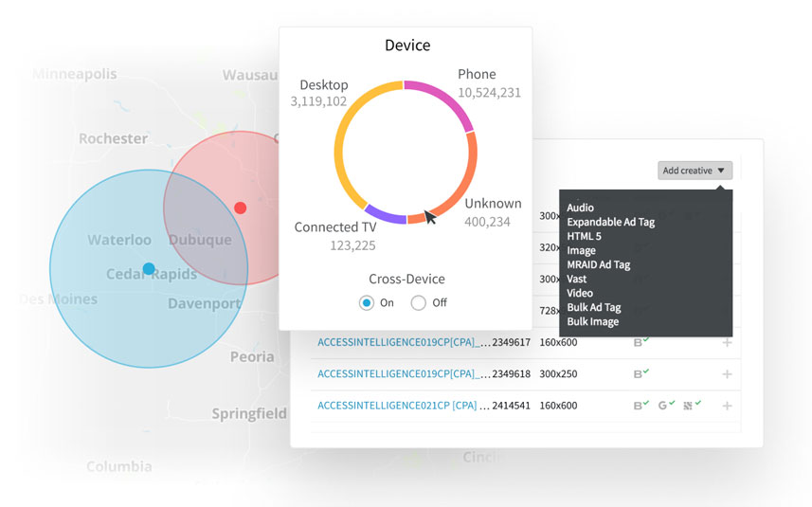Click B approval icon on 2349618 row

pos(641,373)
